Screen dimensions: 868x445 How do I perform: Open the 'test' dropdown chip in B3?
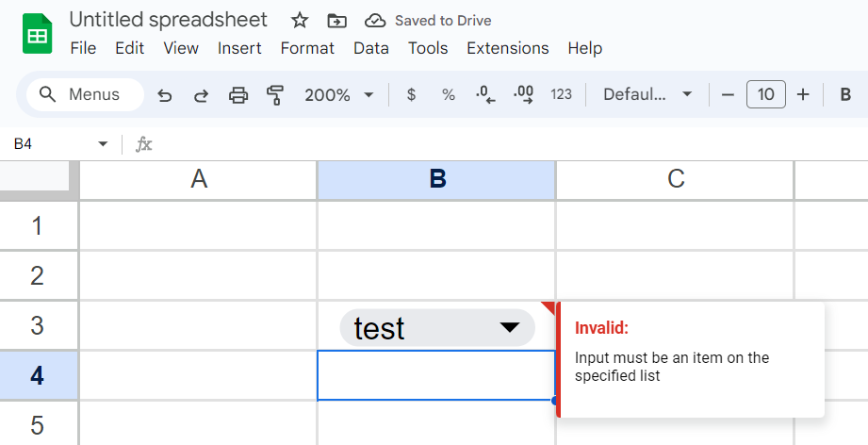click(437, 328)
